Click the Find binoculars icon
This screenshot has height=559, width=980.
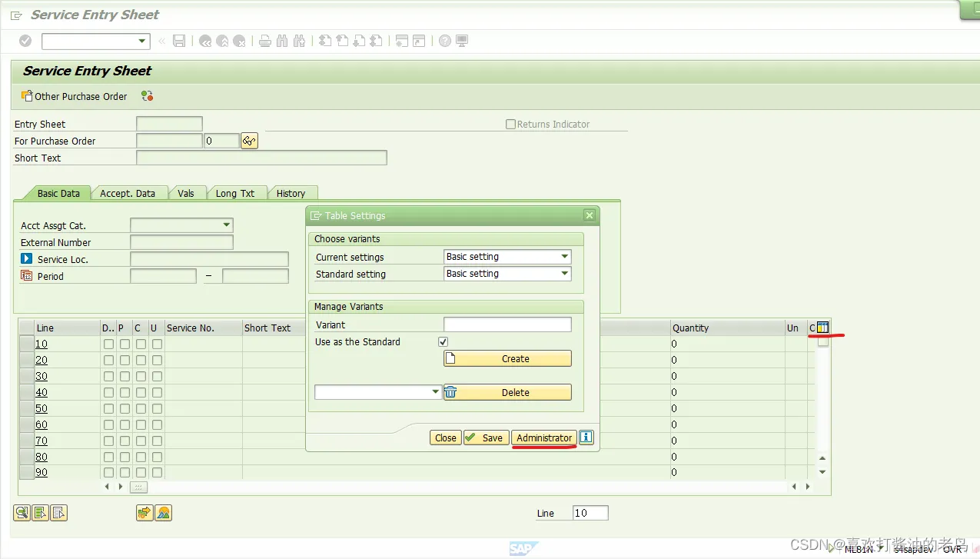coord(282,41)
